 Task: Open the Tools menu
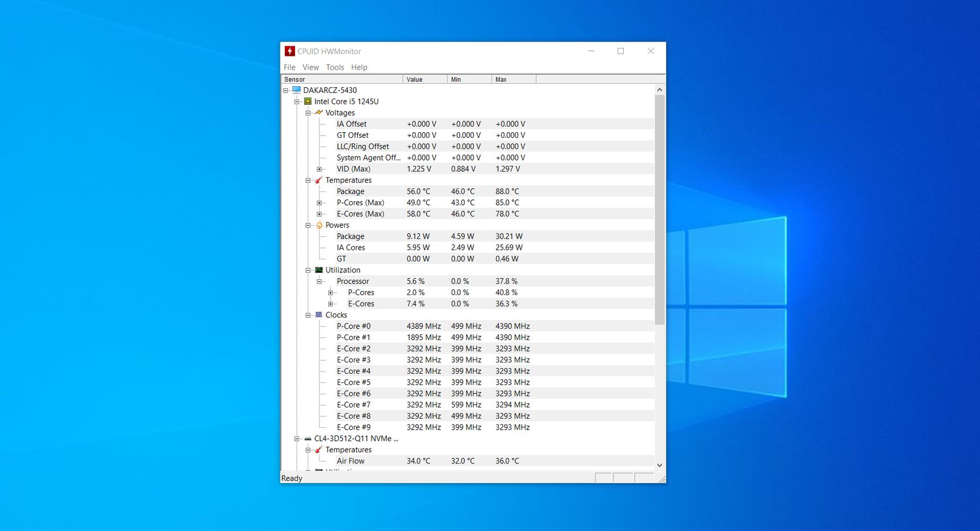tap(335, 67)
